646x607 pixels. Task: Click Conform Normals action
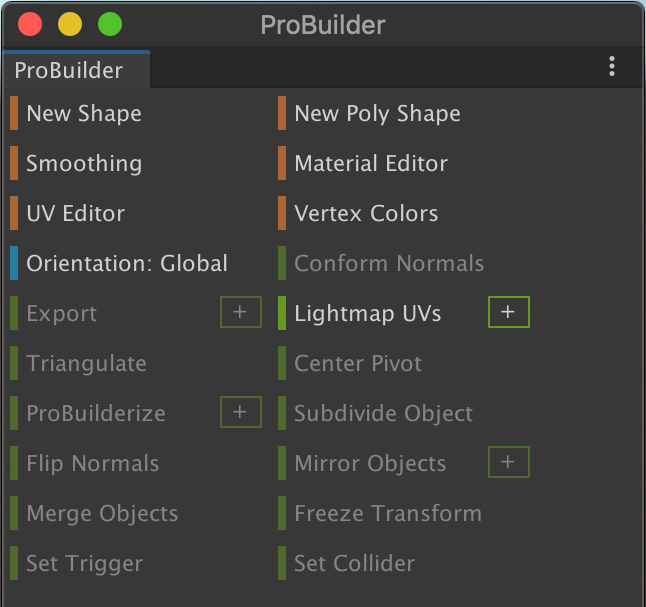(x=389, y=264)
